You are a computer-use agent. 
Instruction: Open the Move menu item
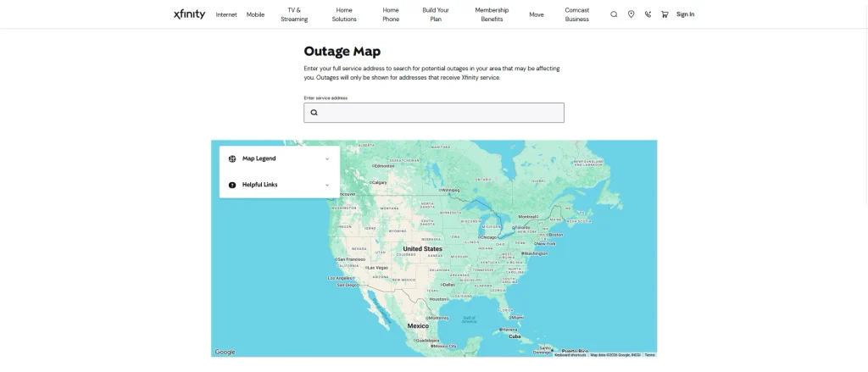[537, 15]
